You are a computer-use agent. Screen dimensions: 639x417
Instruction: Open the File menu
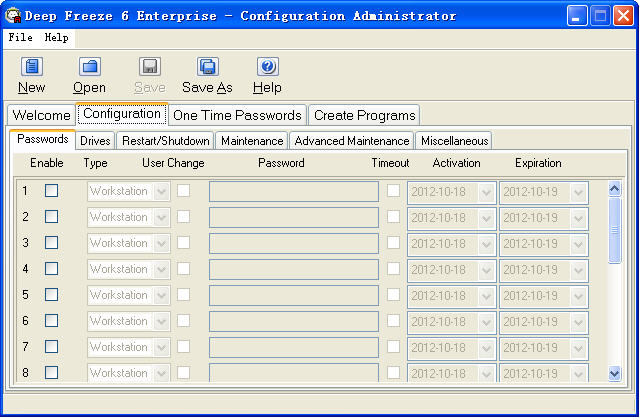tap(20, 37)
